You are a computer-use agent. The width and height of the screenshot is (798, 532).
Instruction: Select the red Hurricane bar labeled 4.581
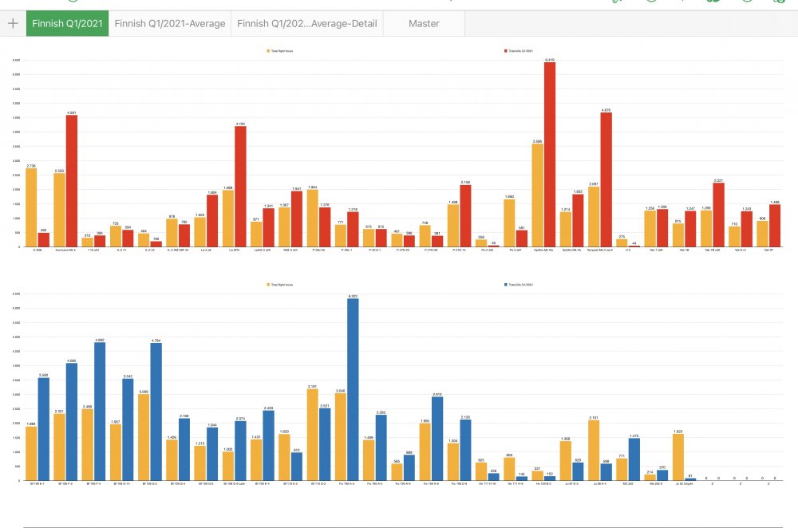coord(72,181)
